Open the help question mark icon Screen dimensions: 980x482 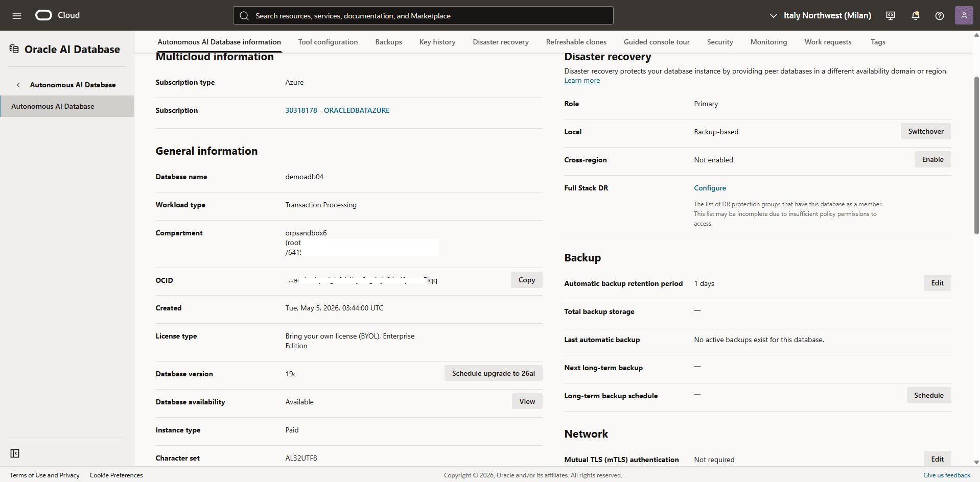pyautogui.click(x=939, y=15)
